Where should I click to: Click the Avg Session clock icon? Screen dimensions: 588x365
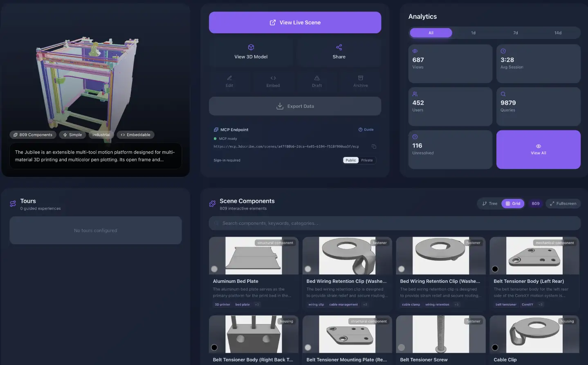[x=503, y=51]
